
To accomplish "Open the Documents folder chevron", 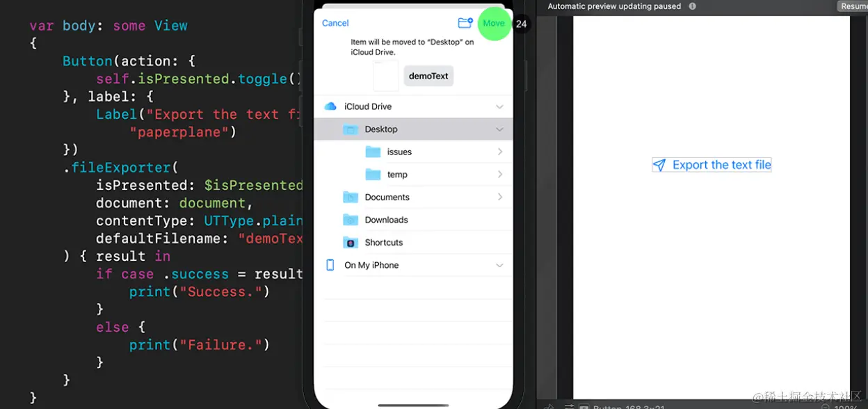I will (x=500, y=197).
